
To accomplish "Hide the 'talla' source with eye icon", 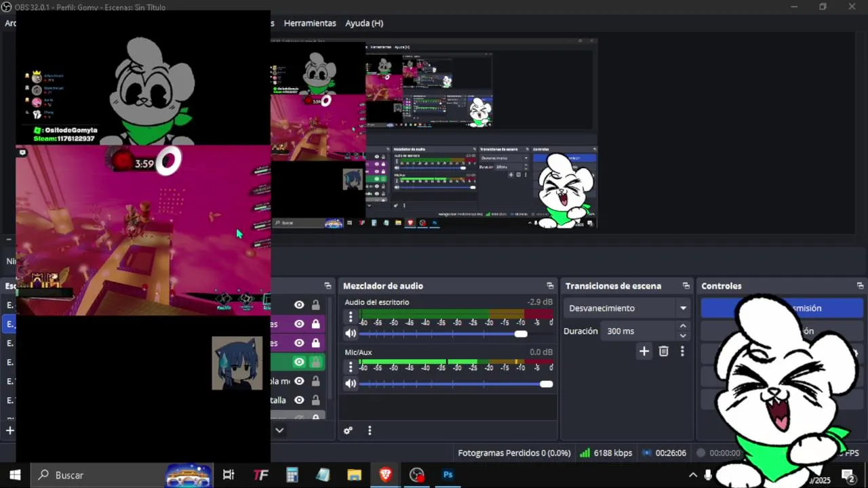I will (299, 400).
